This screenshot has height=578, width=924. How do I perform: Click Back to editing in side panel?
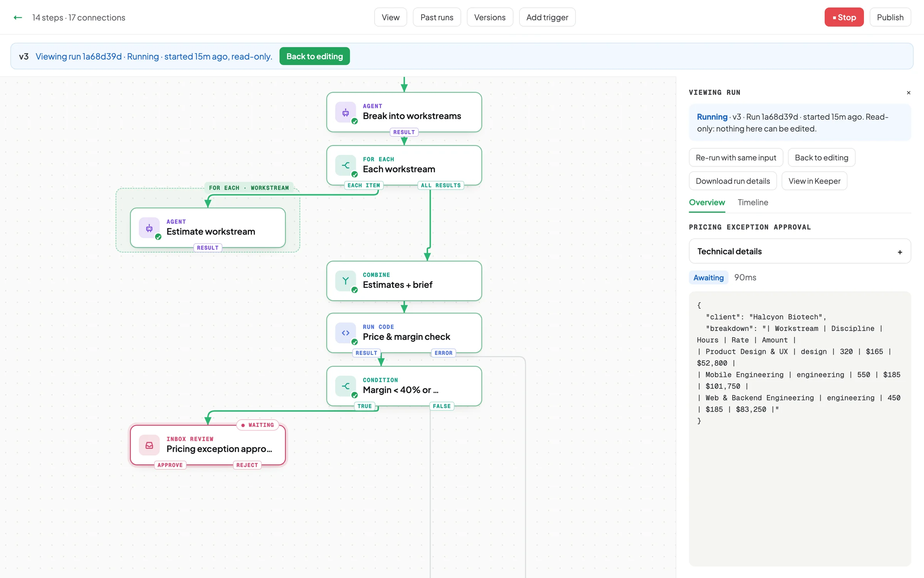pos(822,158)
